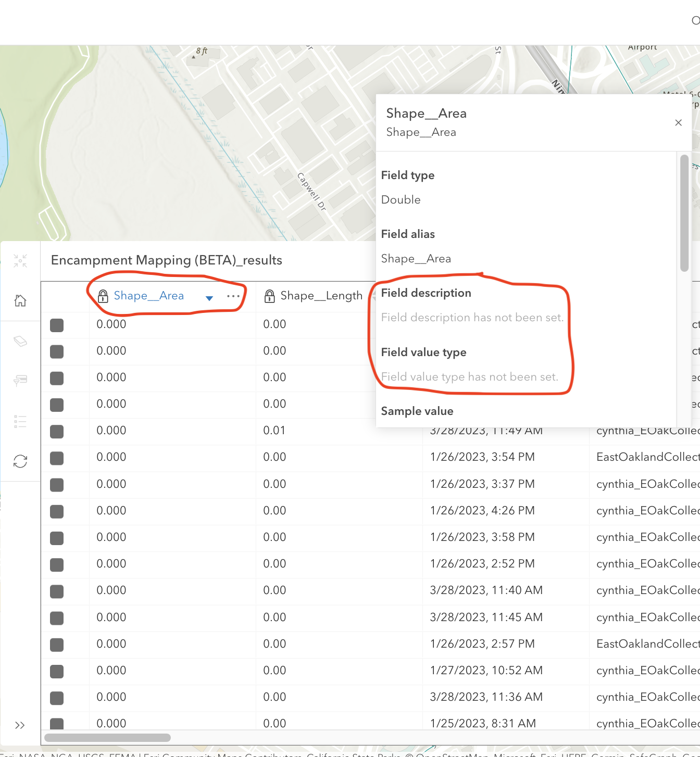Click the lock icon beside Shape__Length
The height and width of the screenshot is (757, 700).
click(270, 296)
